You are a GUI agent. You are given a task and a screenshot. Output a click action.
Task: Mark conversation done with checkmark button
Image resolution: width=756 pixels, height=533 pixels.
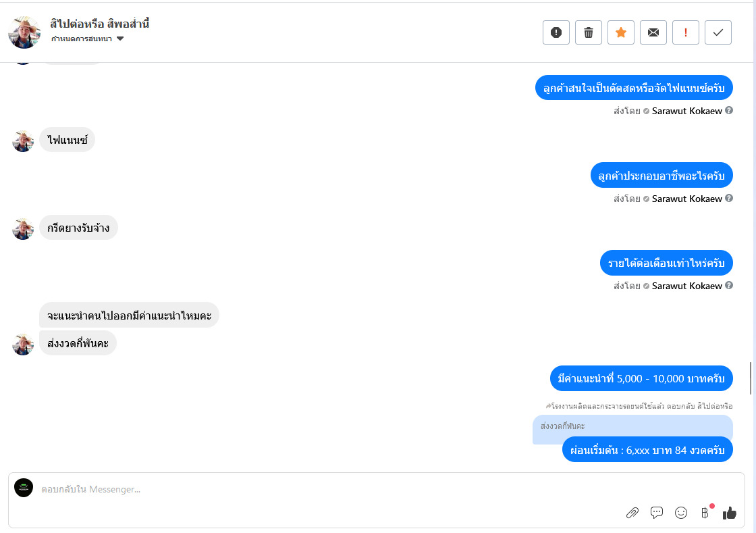718,32
